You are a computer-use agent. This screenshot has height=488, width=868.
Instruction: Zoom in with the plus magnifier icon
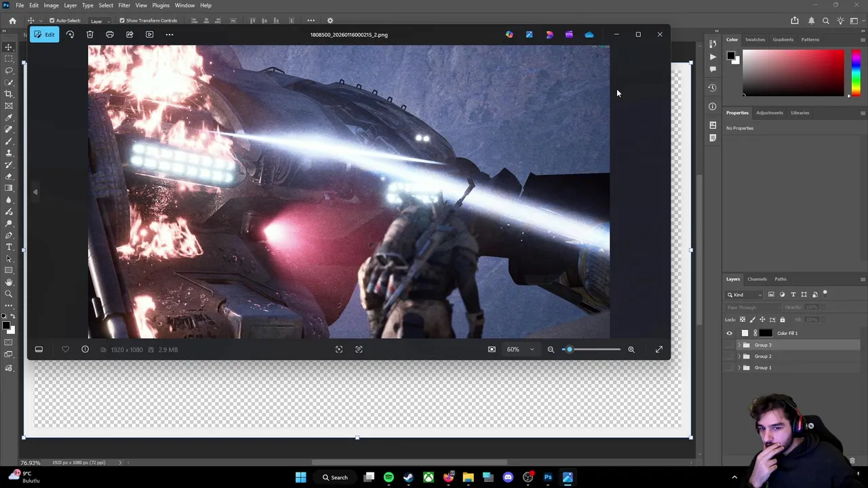[x=631, y=349]
